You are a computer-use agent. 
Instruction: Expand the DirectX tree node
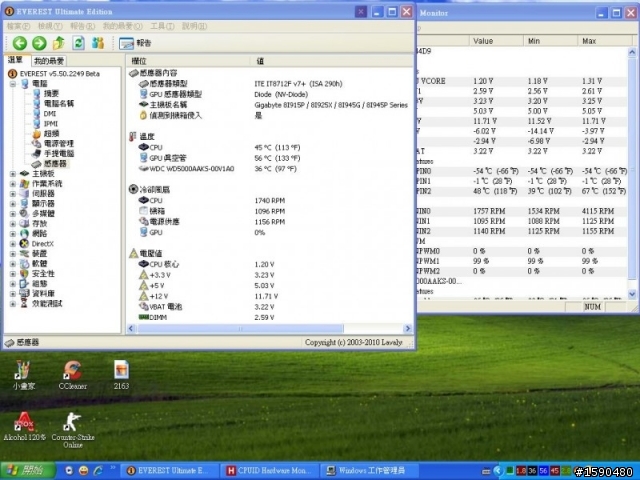[x=13, y=244]
